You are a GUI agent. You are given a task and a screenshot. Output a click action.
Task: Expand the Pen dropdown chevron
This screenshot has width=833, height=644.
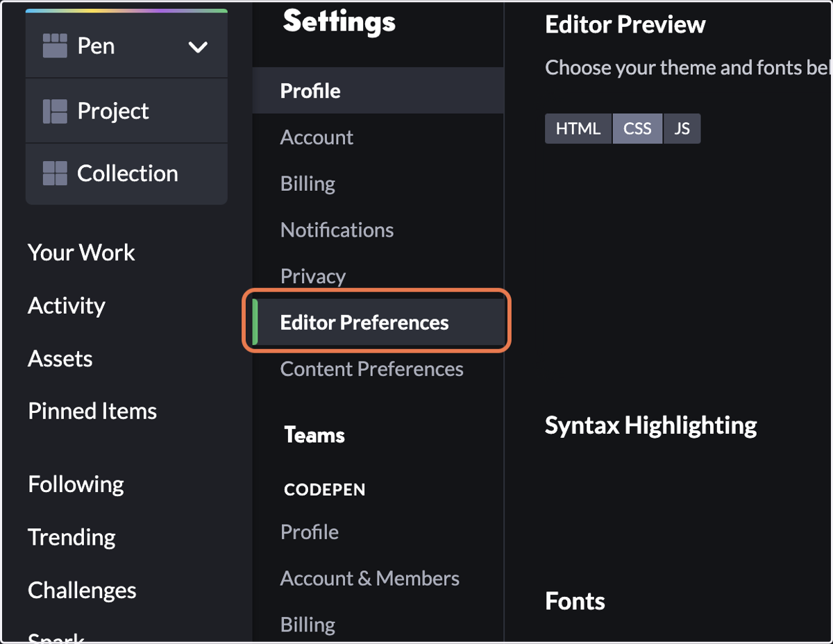point(199,47)
